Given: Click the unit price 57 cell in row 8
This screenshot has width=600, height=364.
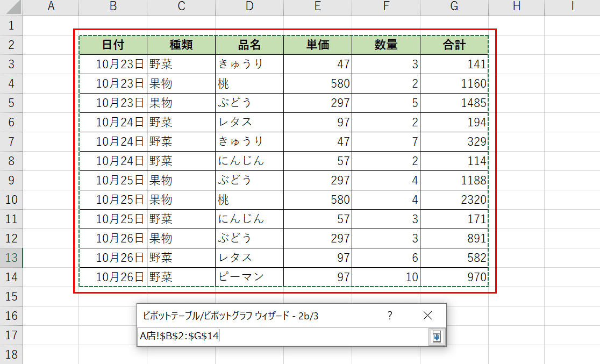Looking at the screenshot, I should (x=318, y=161).
